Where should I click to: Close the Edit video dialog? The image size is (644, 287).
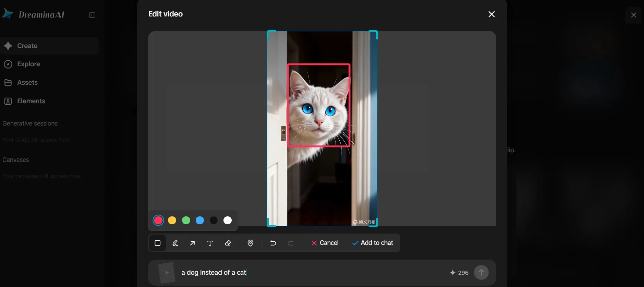point(491,14)
